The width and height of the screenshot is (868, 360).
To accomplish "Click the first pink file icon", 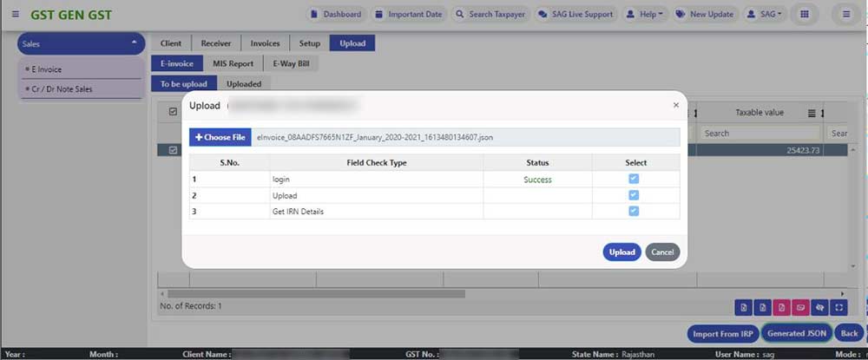I will [x=781, y=307].
